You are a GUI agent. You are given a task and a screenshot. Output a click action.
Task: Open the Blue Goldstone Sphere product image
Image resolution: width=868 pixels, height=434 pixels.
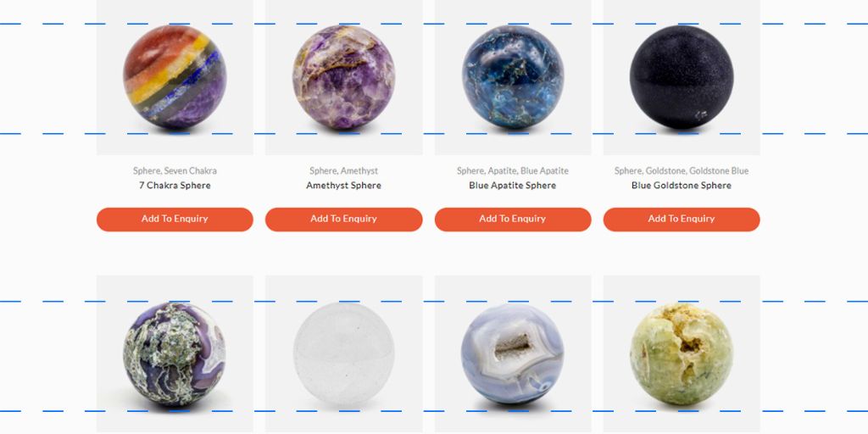coord(682,77)
